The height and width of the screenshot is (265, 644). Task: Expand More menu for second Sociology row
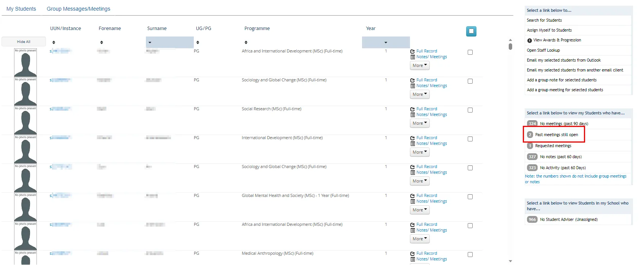419,181
